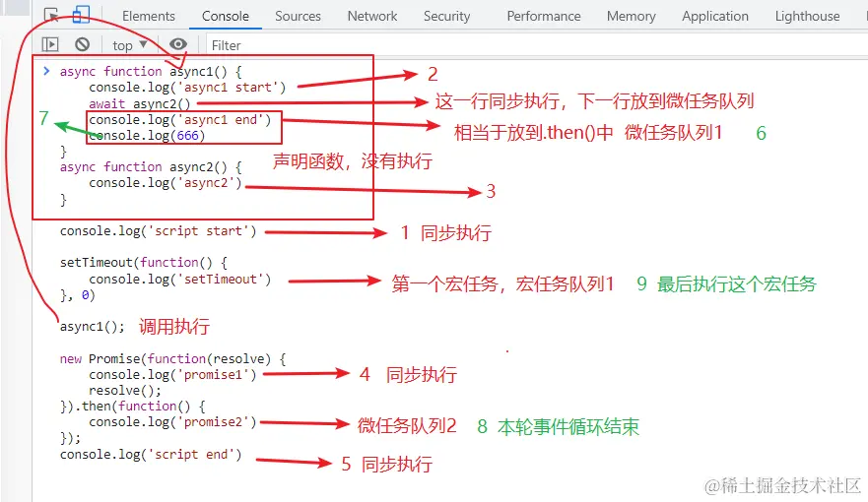This screenshot has width=868, height=502.
Task: Switch to the Performance tab
Action: pos(544,16)
